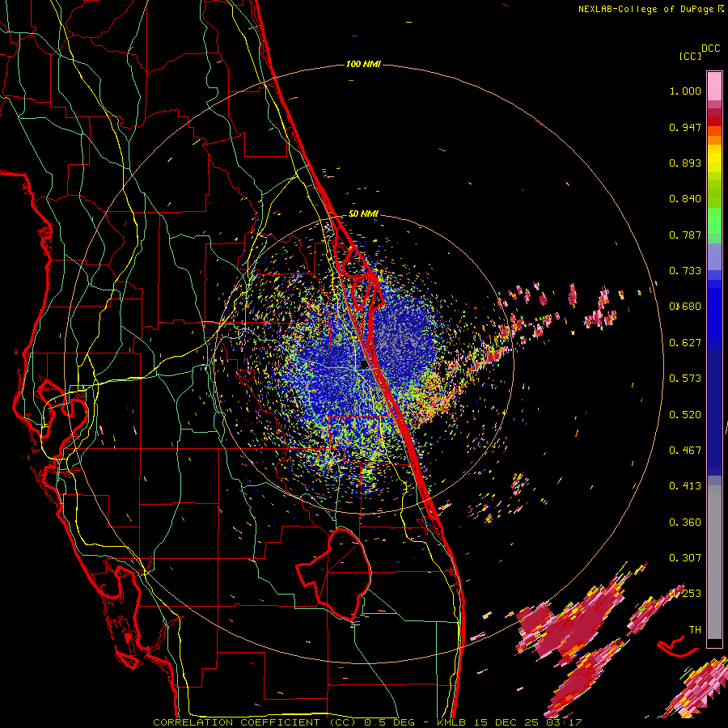Click the DCC label above the color scale
This screenshot has height=728, width=728.
tap(711, 49)
